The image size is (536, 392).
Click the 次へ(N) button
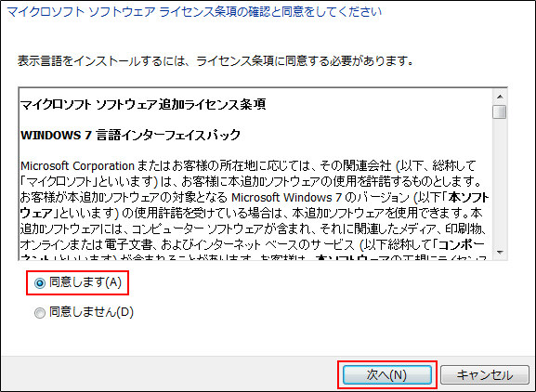click(x=387, y=375)
